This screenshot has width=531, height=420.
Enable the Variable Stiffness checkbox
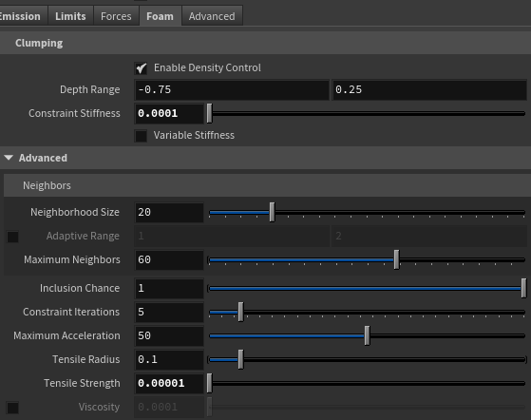(x=141, y=136)
